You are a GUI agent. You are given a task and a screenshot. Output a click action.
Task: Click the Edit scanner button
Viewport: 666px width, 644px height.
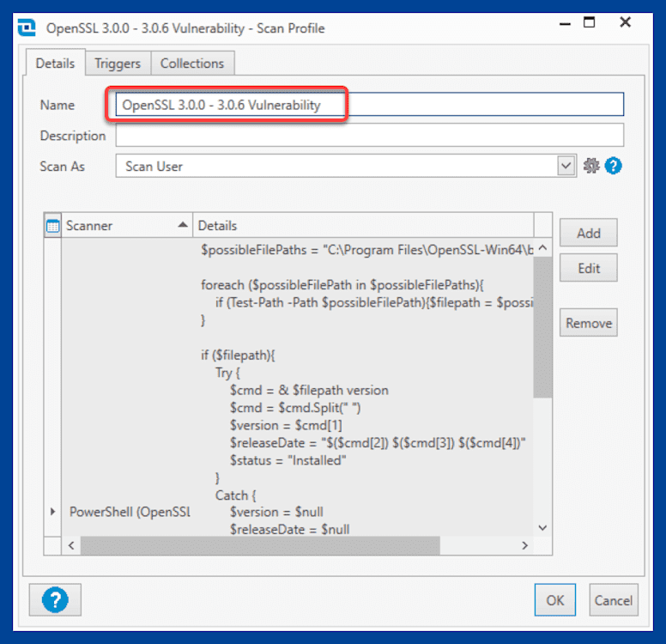(588, 268)
